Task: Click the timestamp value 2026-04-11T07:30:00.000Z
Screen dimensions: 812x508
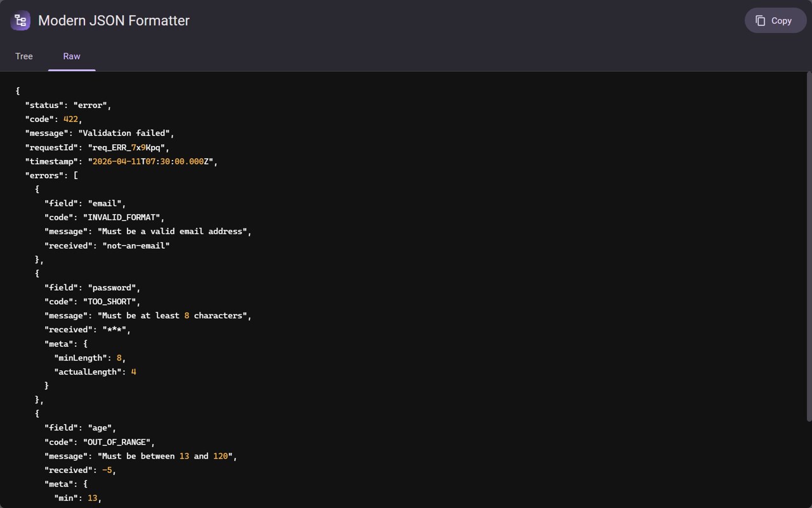Action: pos(150,161)
